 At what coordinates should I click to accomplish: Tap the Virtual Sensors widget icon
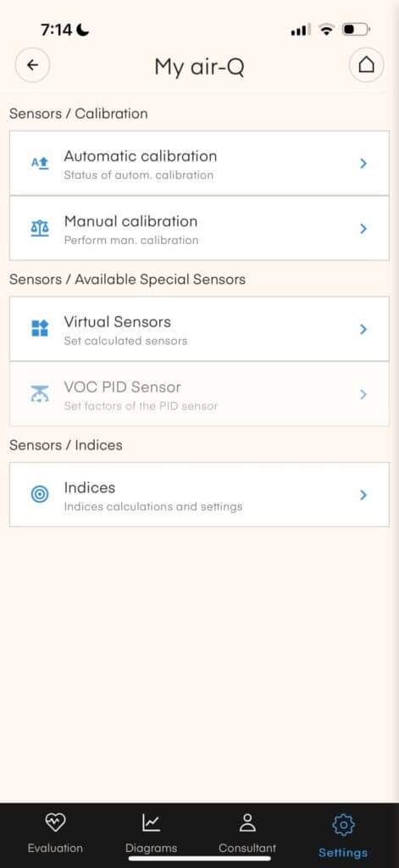coord(40,328)
